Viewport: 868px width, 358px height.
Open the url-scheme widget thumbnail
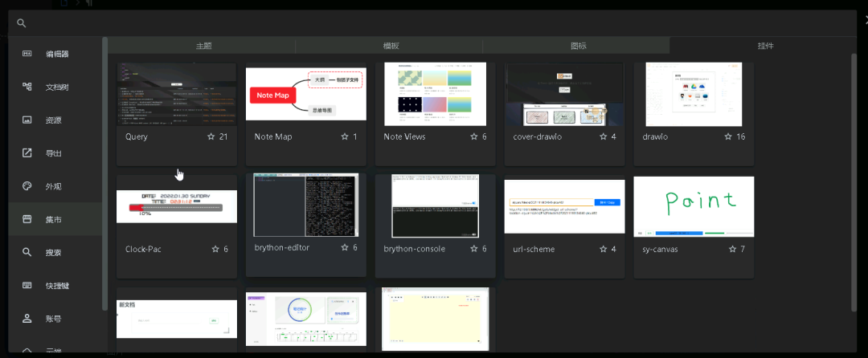tap(565, 206)
